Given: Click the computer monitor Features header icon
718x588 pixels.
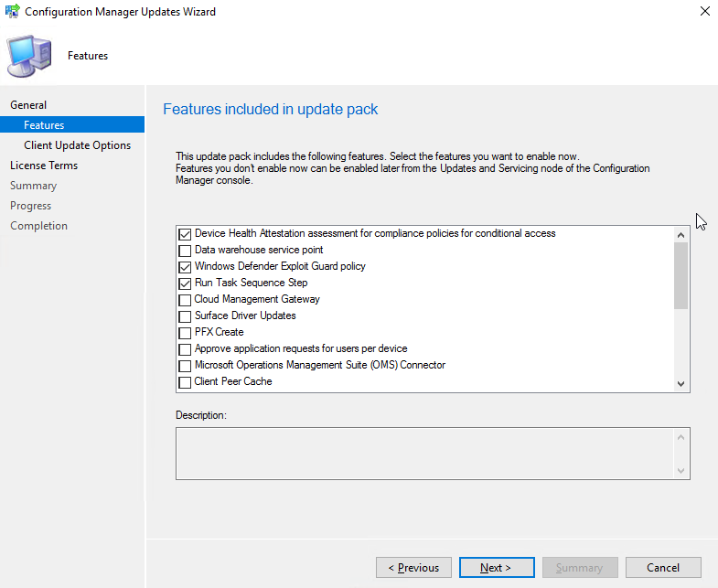Looking at the screenshot, I should point(29,56).
